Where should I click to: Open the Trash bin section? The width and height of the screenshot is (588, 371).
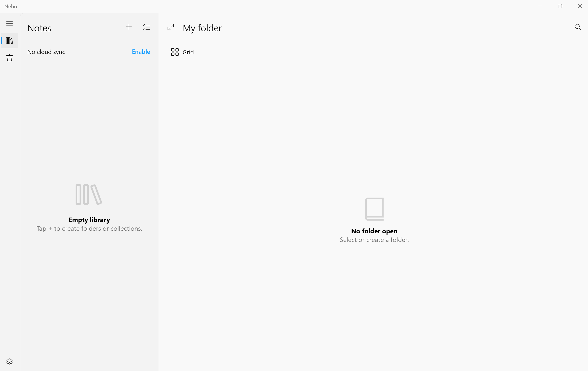coord(10,58)
